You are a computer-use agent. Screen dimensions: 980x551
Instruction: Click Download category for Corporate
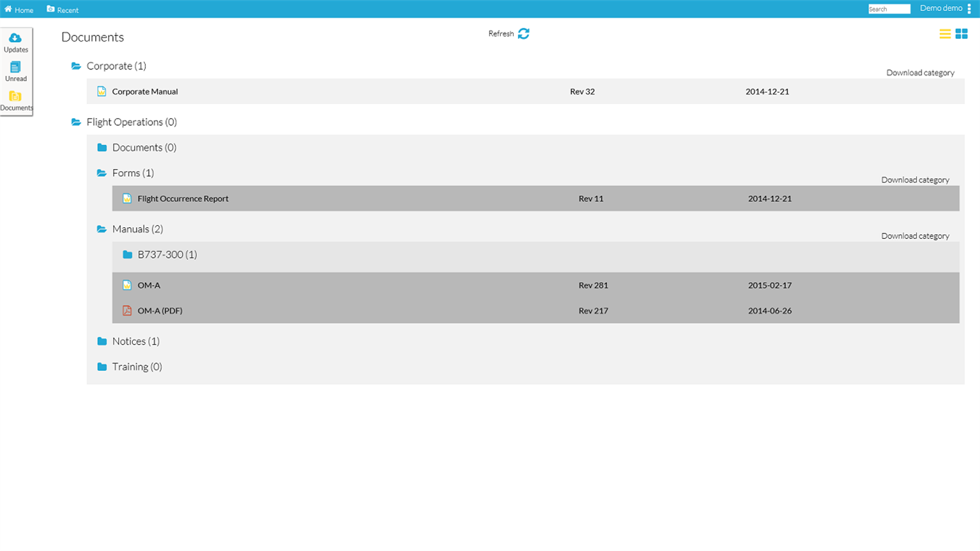click(x=920, y=73)
